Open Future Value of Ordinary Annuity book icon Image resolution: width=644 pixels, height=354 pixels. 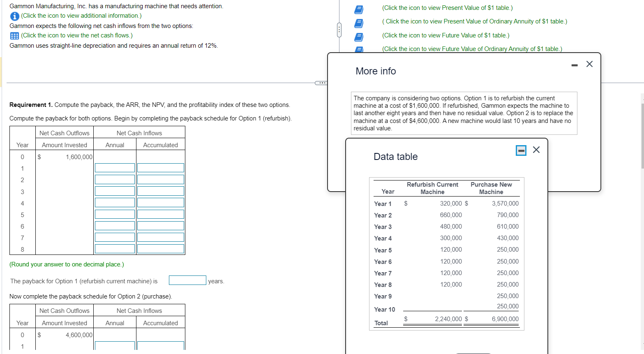pos(359,49)
